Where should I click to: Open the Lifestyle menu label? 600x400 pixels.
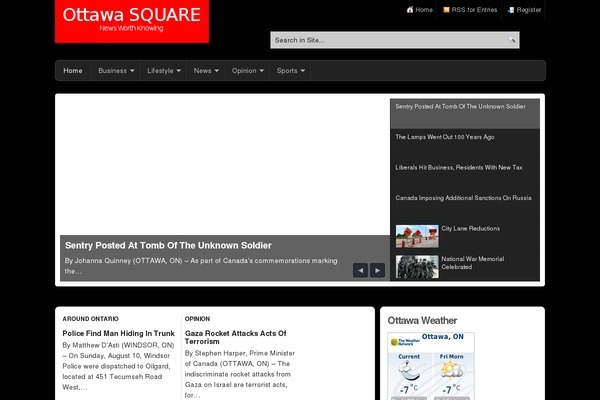[x=160, y=71]
